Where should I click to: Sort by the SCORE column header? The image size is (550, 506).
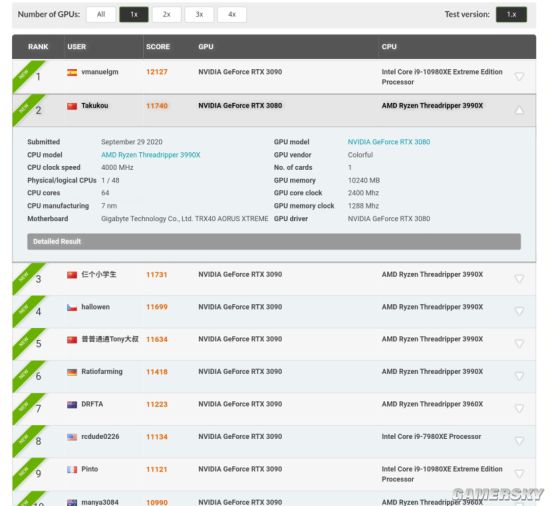coord(158,47)
